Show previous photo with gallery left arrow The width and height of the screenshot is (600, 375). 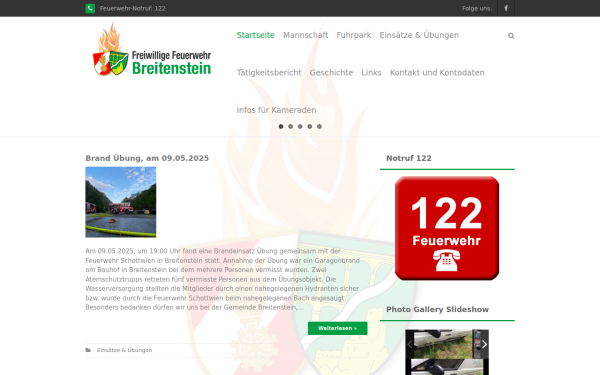(x=410, y=344)
